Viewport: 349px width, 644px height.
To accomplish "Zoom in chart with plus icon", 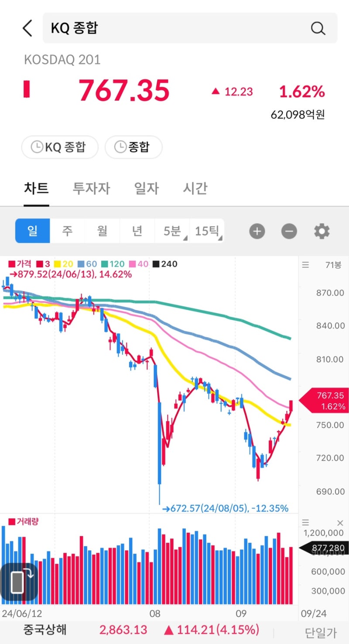I will 257,231.
